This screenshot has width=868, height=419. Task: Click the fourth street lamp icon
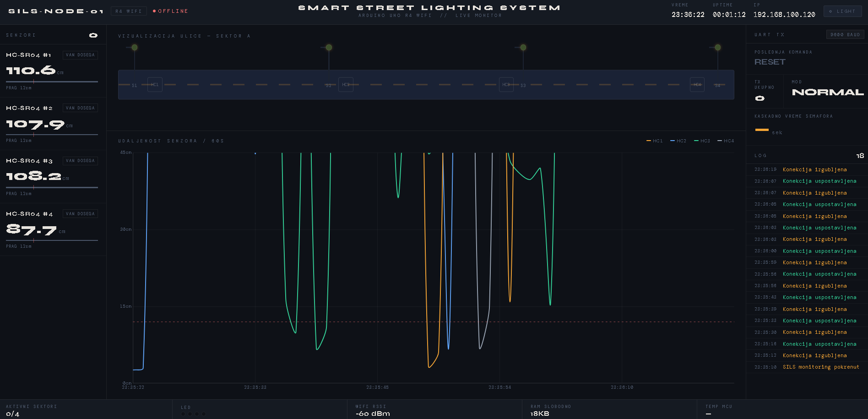point(718,48)
